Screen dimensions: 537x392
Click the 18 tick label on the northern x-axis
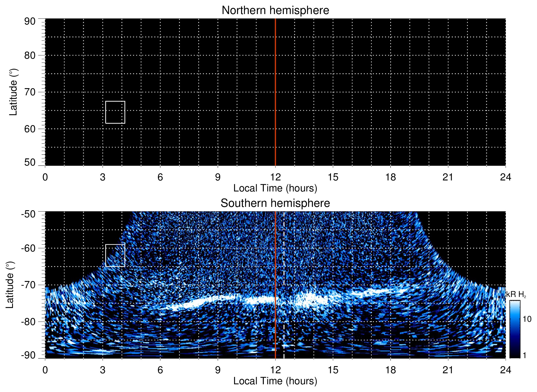390,177
